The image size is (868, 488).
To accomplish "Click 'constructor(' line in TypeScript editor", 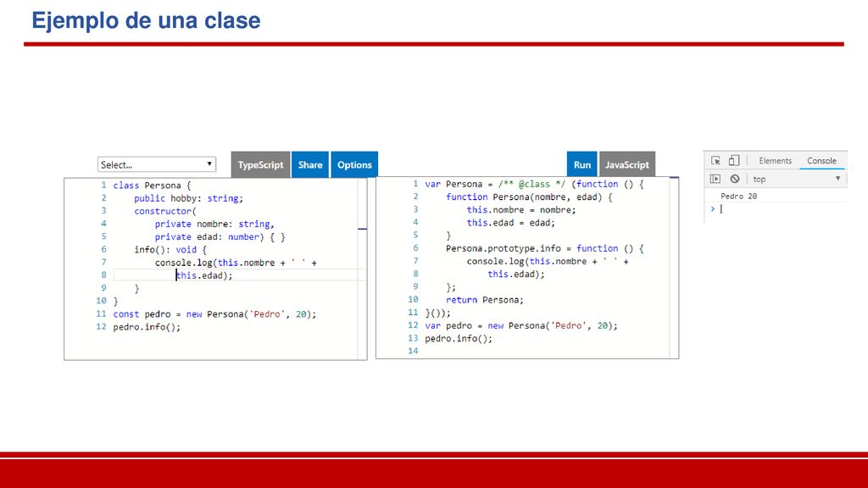I will [x=165, y=211].
